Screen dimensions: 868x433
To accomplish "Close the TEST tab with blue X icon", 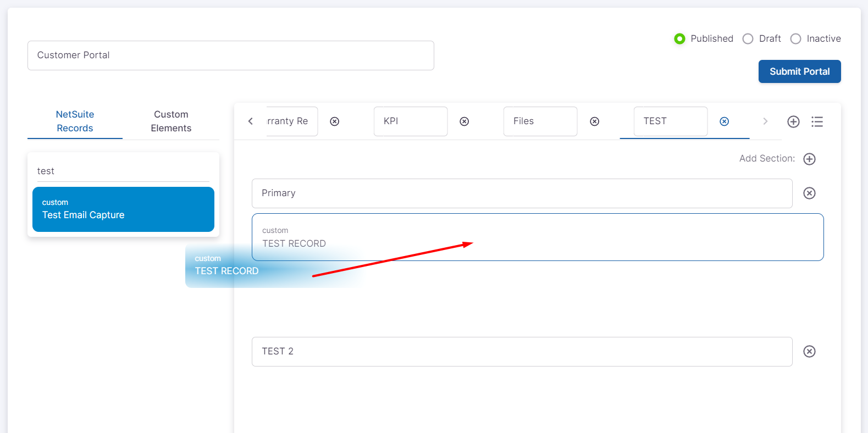I will (724, 121).
